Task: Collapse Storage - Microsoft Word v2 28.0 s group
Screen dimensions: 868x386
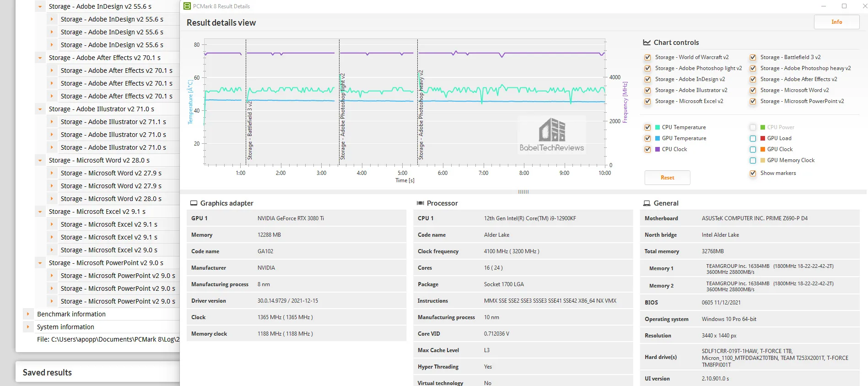Action: coord(40,160)
